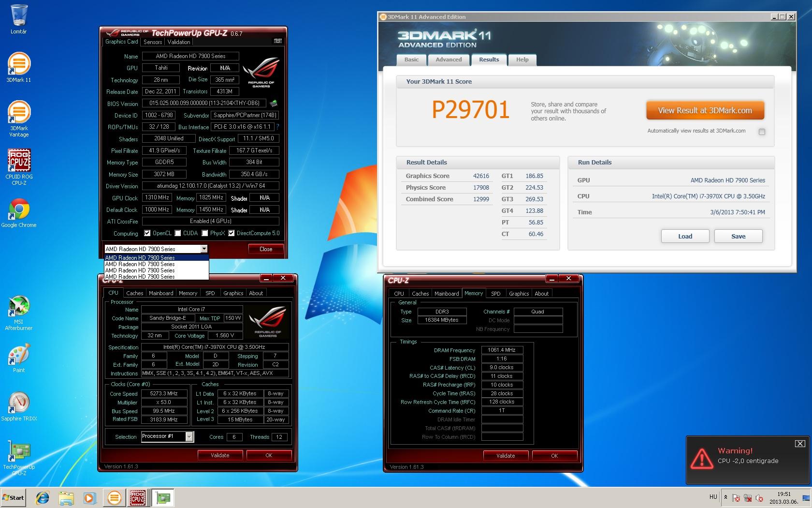Open the CPUID ROG CPU-Z desktop shortcut
812x508 pixels.
pos(19,167)
